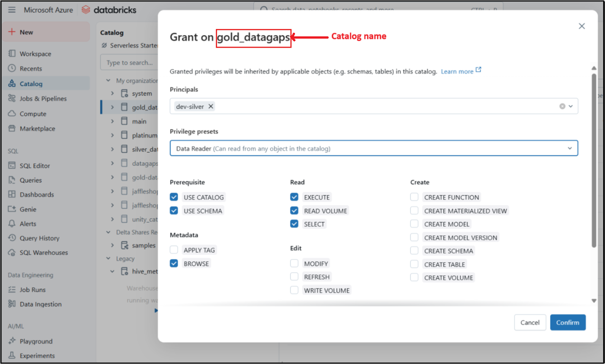Close the Grant dialog with the X
Screen dimensions: 605x364
coord(581,26)
